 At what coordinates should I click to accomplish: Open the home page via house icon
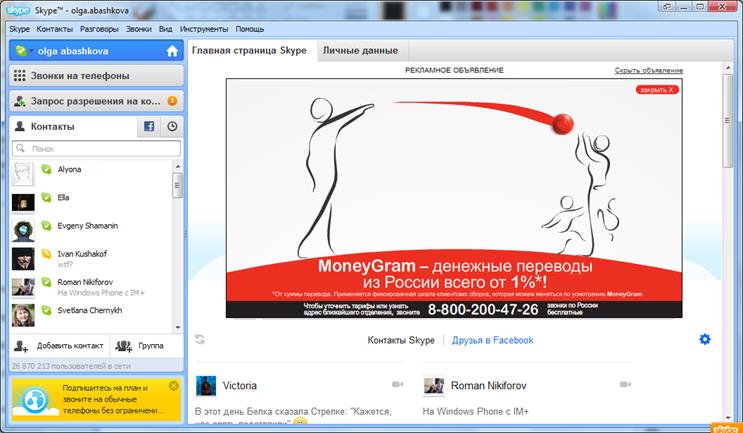172,51
